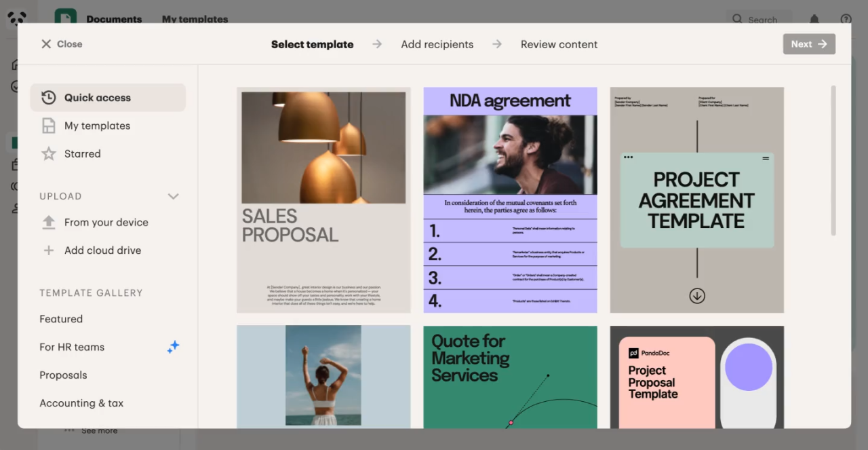The image size is (868, 450).
Task: Click the upload From your device icon
Action: [49, 223]
